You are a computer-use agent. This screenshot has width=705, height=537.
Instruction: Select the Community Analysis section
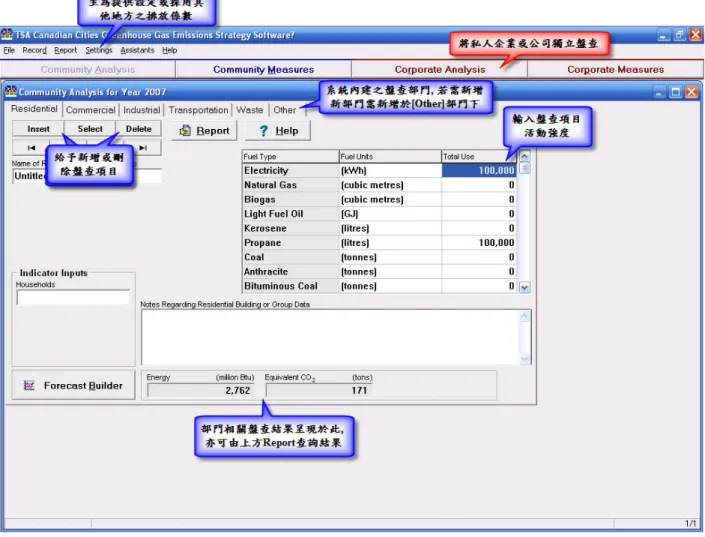click(88, 70)
